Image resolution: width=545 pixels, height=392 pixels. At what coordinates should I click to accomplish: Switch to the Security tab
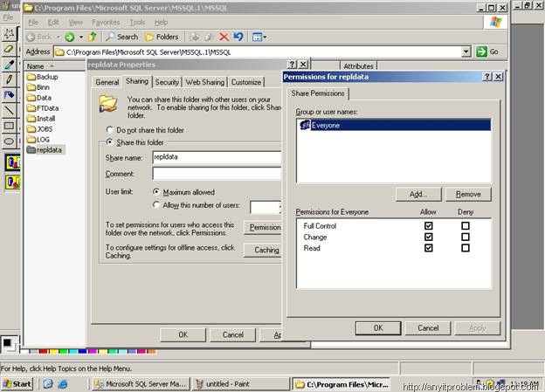167,82
